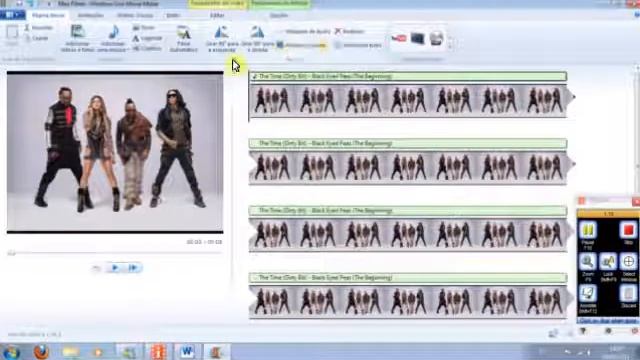Click Copiar in the clipboard group
This screenshot has height=360, width=640.
37,38
